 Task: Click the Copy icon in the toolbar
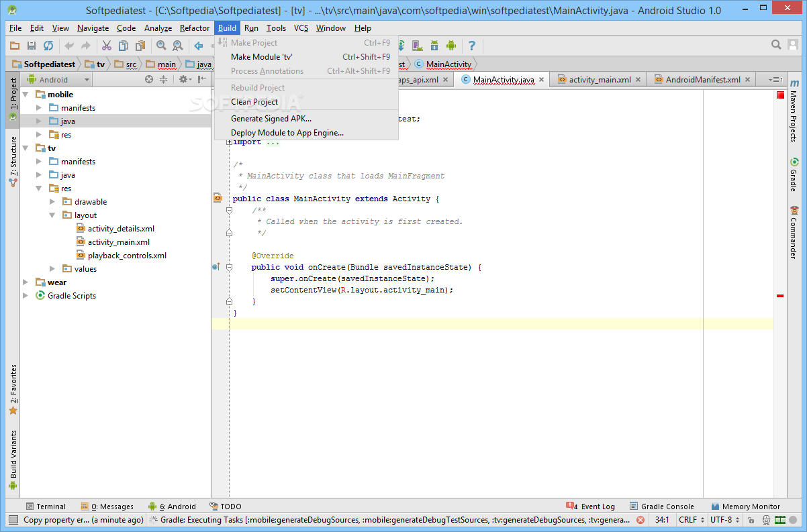tap(124, 46)
